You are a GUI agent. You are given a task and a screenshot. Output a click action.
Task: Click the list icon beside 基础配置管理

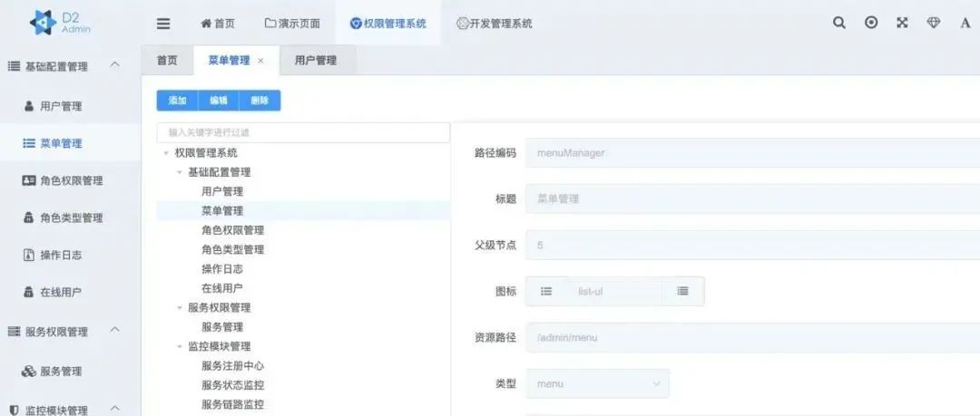[x=14, y=66]
